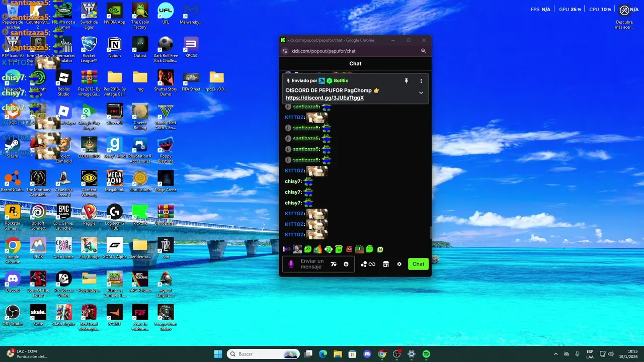Open the NVIDIA App desktop icon

115,14
